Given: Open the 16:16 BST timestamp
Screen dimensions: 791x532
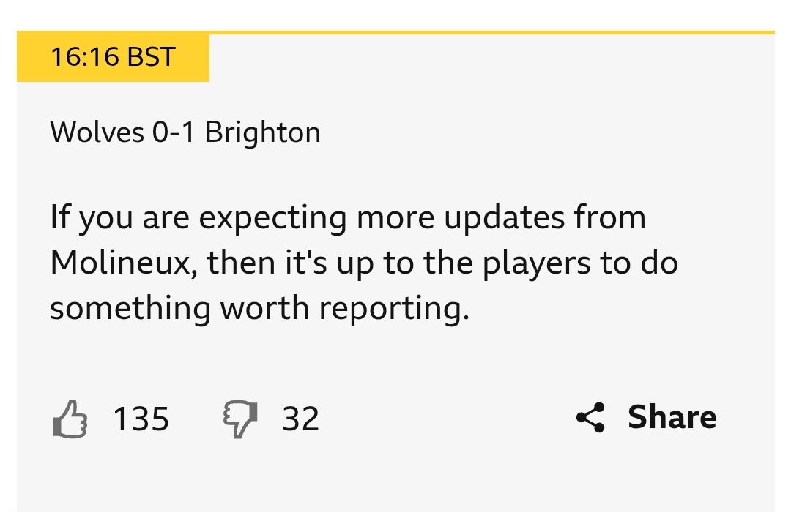Looking at the screenshot, I should [113, 56].
